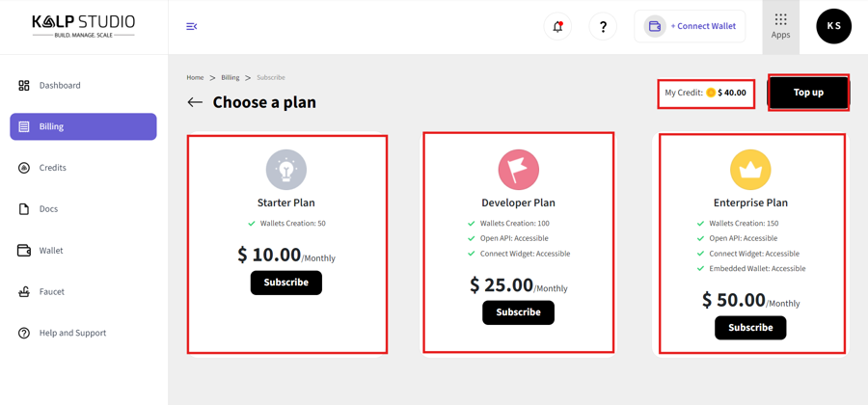This screenshot has width=868, height=405.
Task: Collapse the sidebar with the hamburger icon
Action: (x=191, y=26)
